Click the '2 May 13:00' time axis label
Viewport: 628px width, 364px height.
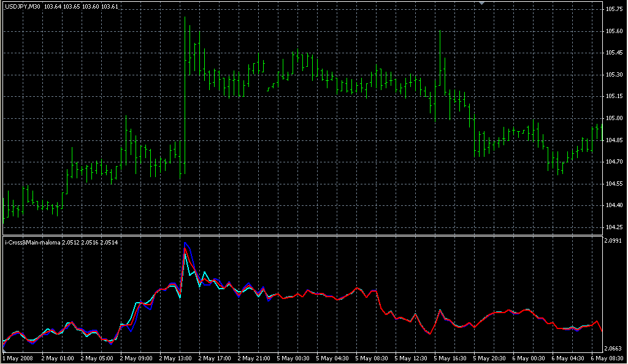click(176, 358)
